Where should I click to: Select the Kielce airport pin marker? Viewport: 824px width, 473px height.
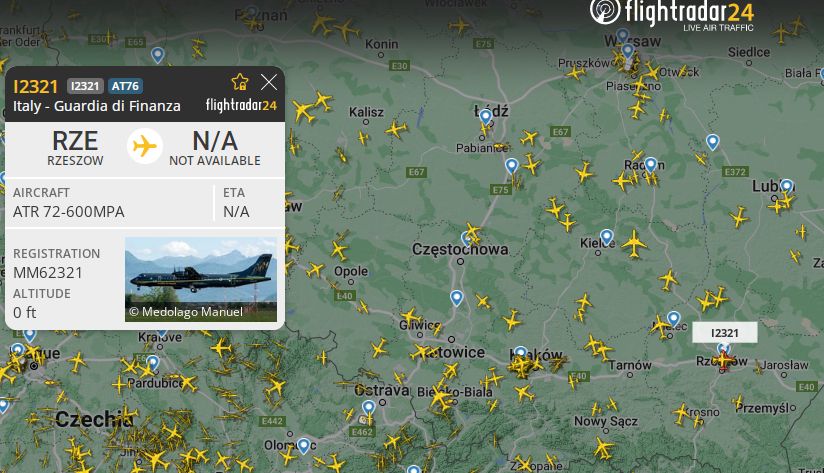(607, 238)
